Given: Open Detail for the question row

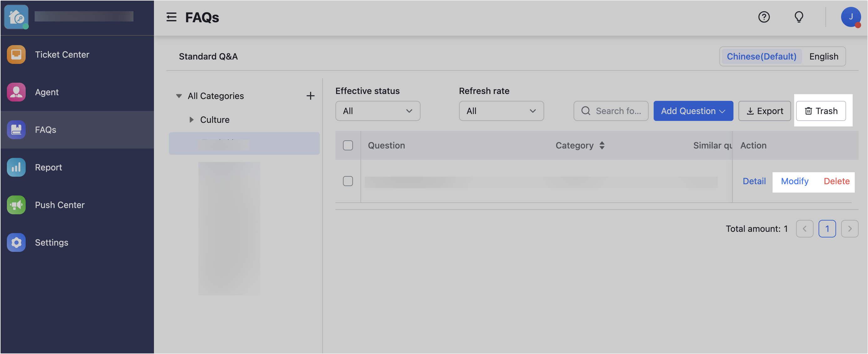Looking at the screenshot, I should tap(754, 181).
